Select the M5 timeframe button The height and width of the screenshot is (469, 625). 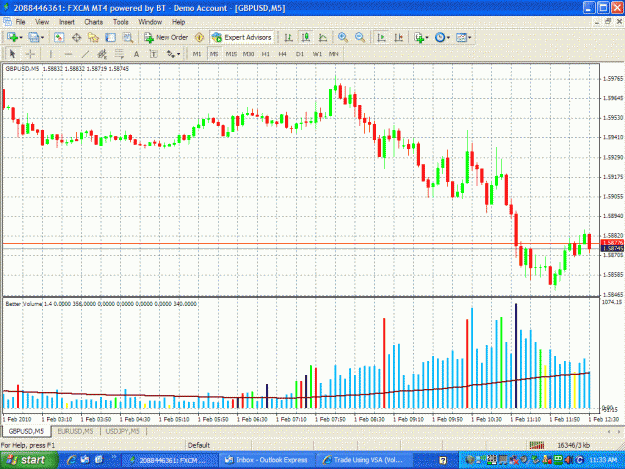click(x=214, y=54)
